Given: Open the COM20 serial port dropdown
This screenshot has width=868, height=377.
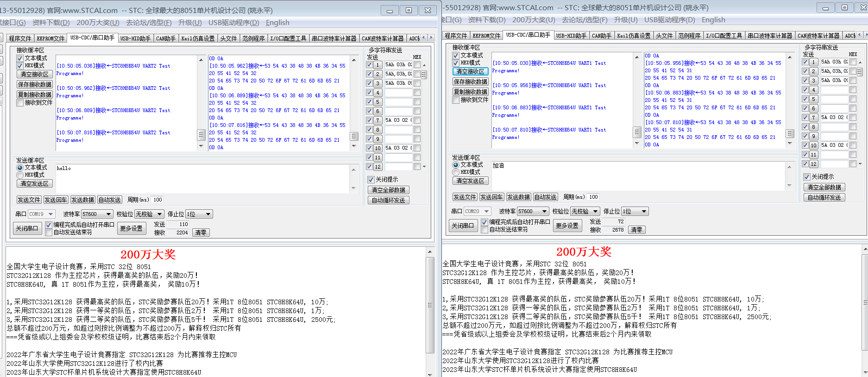Looking at the screenshot, I should 486,211.
